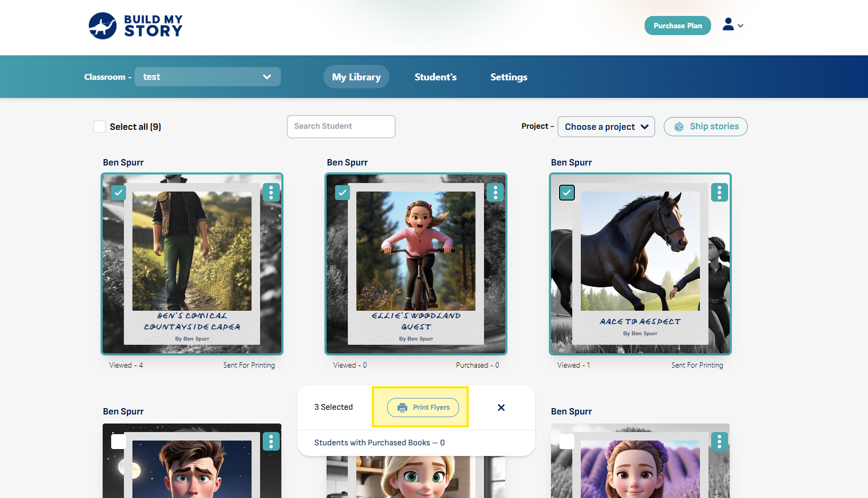Click 'Purchased - 0' under Ellie's story

pos(478,365)
